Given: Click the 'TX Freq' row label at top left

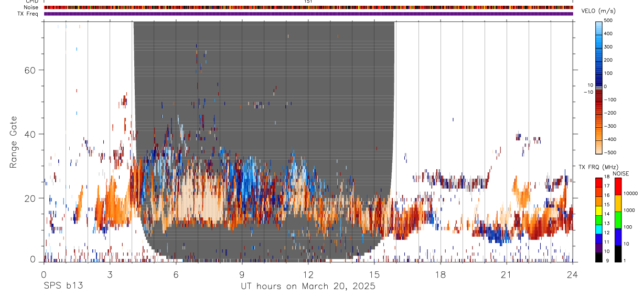Looking at the screenshot, I should (28, 14).
